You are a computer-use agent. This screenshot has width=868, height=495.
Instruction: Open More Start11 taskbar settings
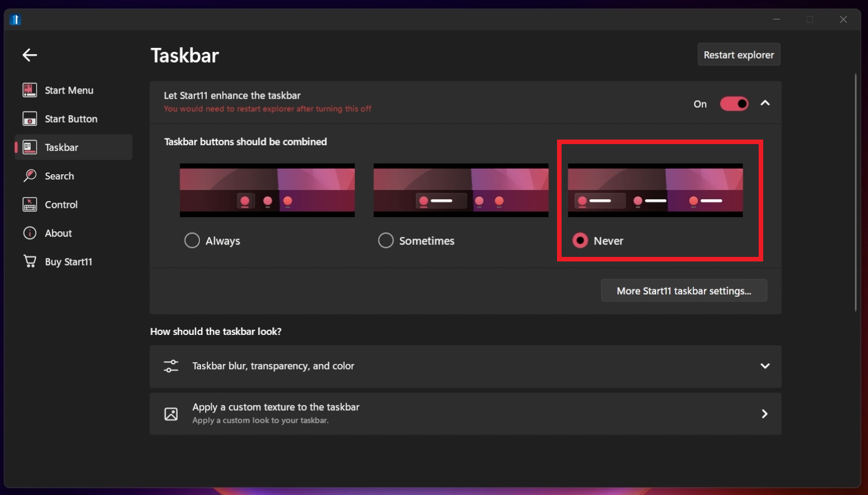pos(684,291)
